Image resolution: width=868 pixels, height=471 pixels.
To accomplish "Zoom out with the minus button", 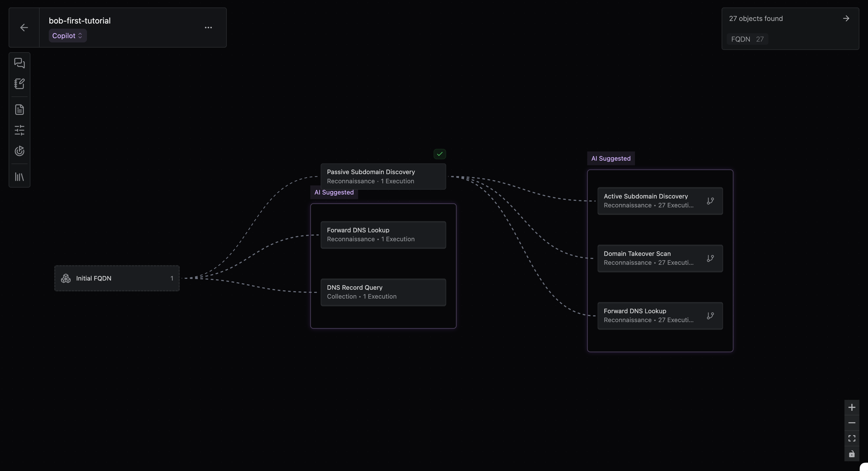I will pyautogui.click(x=851, y=423).
